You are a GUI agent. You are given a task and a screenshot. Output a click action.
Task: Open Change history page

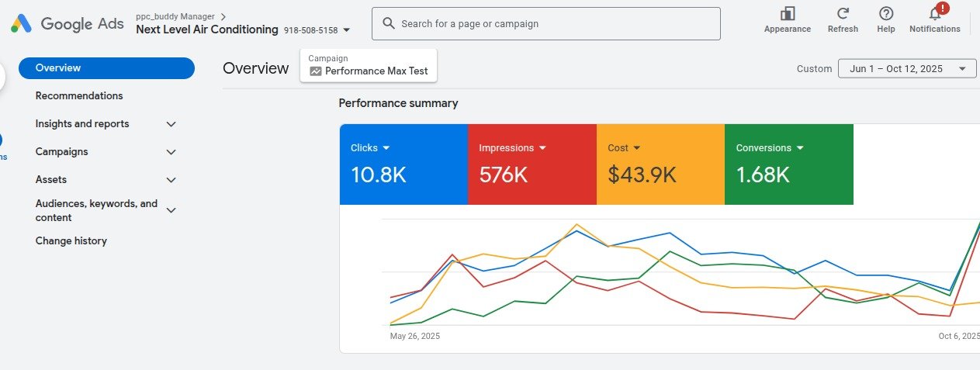(71, 241)
